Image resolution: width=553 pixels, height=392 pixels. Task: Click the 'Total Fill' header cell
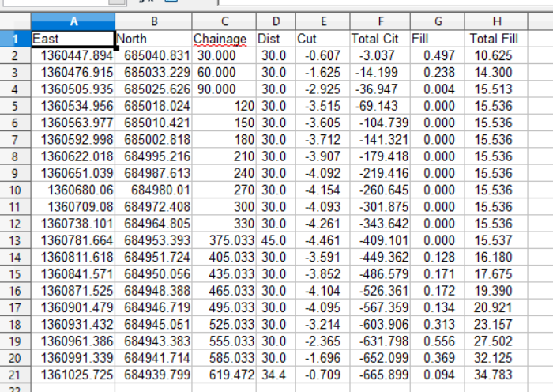[495, 38]
